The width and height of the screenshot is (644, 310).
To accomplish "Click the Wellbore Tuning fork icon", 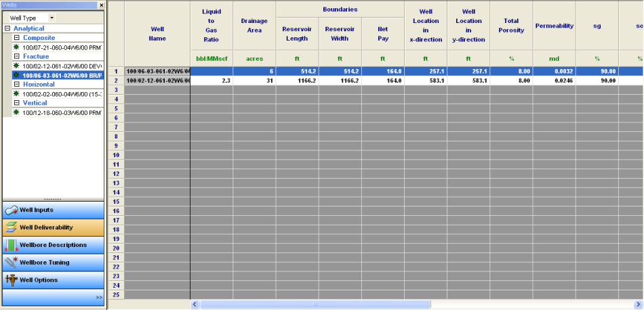I will pyautogui.click(x=11, y=263).
